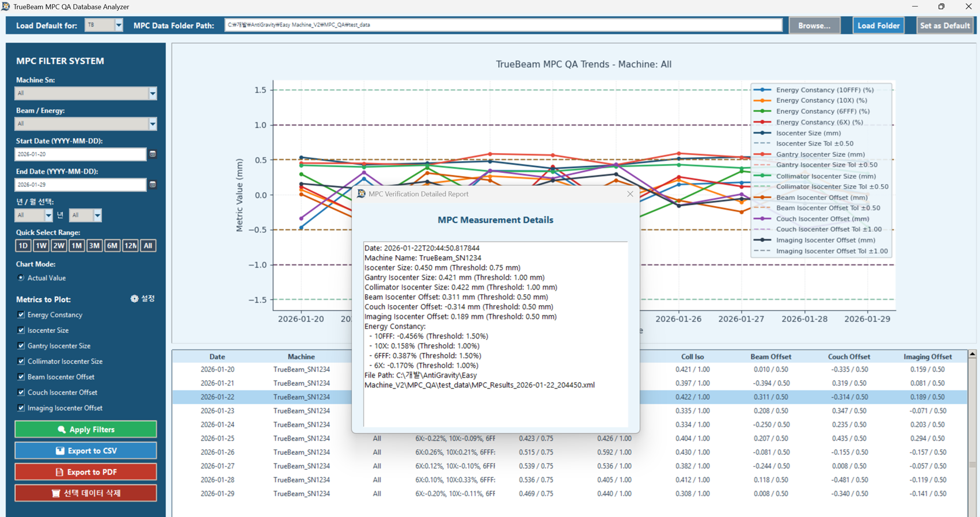Uncheck the Isocenter Size metric
The image size is (980, 517).
coord(21,330)
